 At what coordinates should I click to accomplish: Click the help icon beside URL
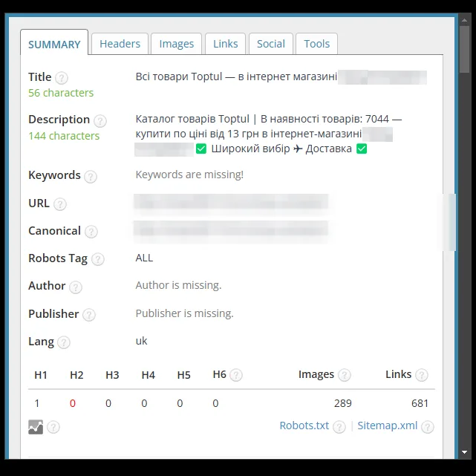[60, 204]
